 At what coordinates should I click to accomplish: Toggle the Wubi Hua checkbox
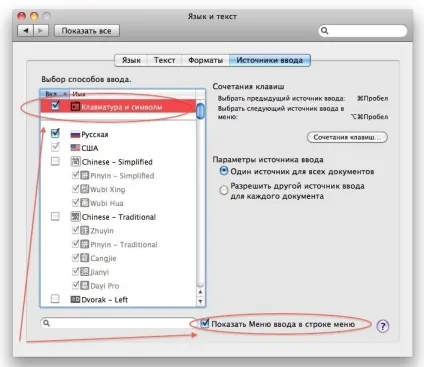click(76, 202)
